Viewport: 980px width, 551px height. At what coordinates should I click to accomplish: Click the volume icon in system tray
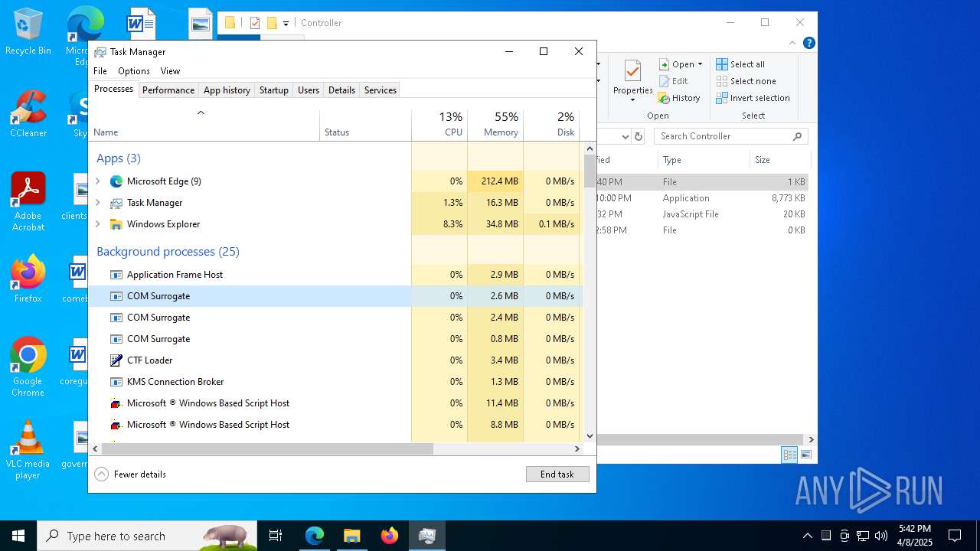[881, 536]
